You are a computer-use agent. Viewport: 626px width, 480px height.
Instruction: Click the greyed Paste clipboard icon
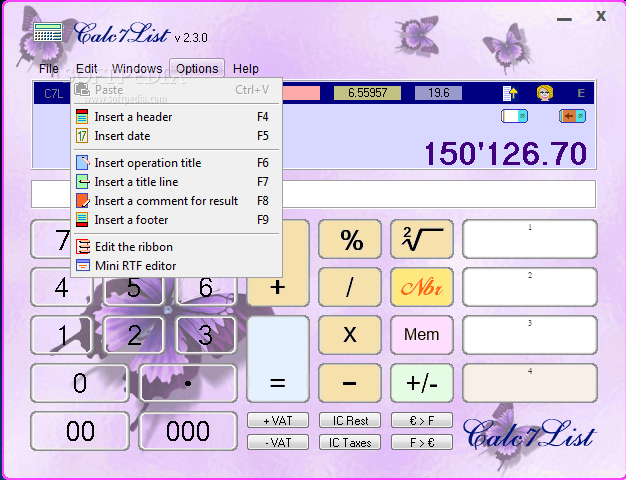click(82, 89)
